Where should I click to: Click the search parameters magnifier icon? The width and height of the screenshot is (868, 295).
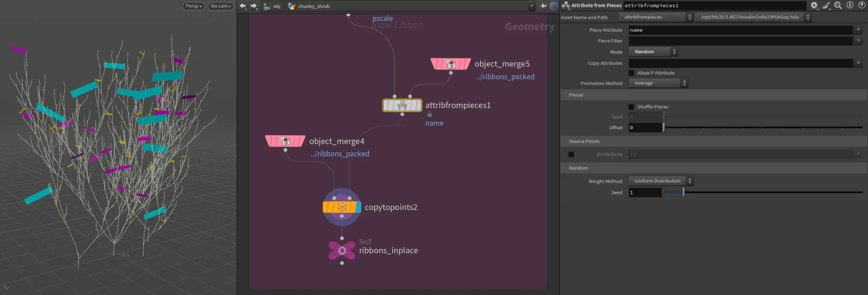point(838,5)
